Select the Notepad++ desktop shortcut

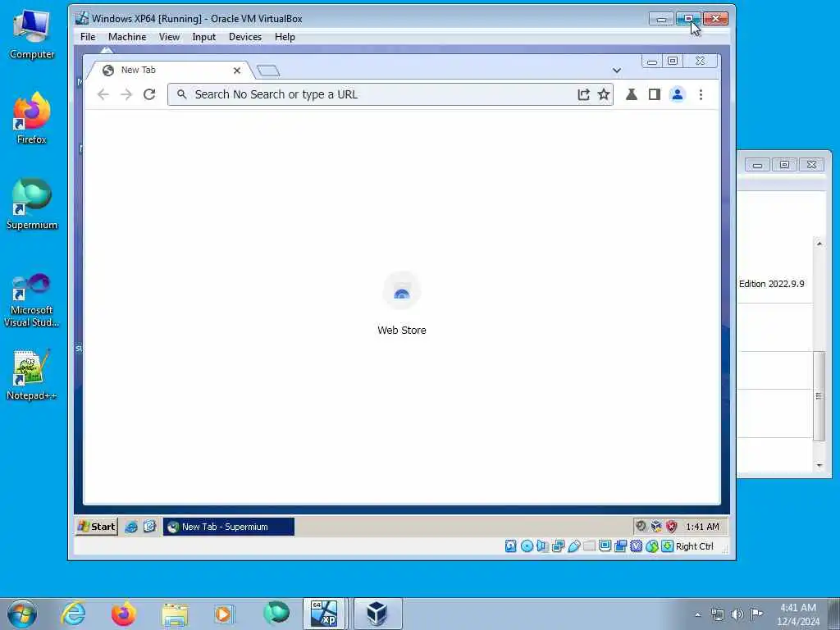point(32,375)
